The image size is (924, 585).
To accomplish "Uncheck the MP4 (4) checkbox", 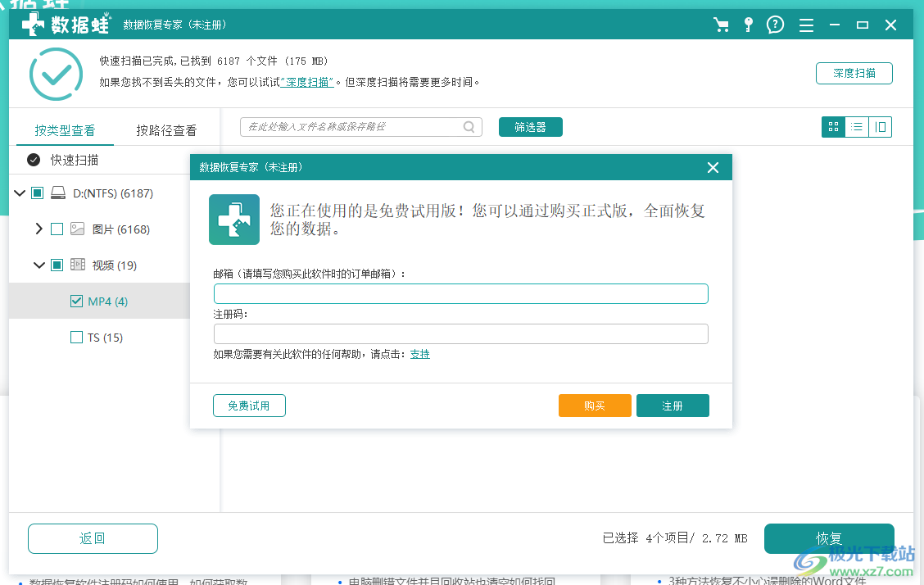I will point(77,301).
